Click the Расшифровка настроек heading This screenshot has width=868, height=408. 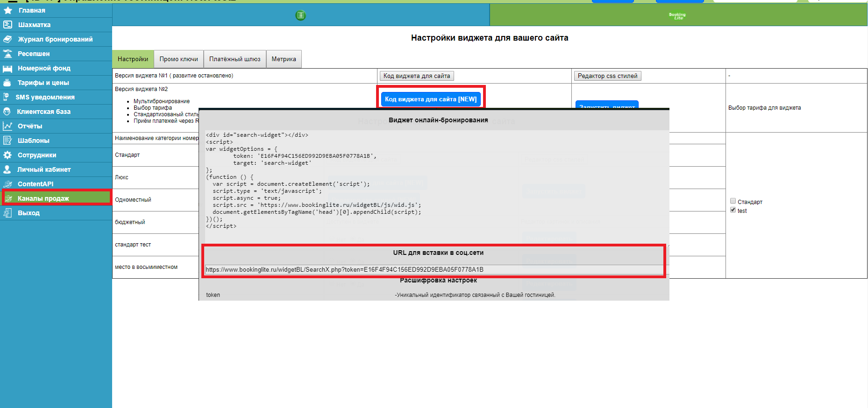click(438, 280)
